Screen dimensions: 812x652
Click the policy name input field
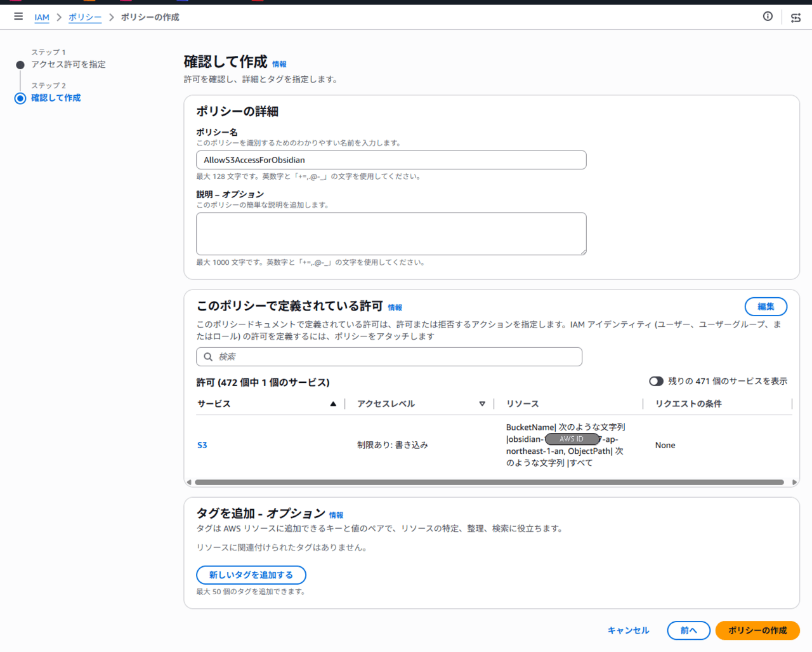coord(391,160)
